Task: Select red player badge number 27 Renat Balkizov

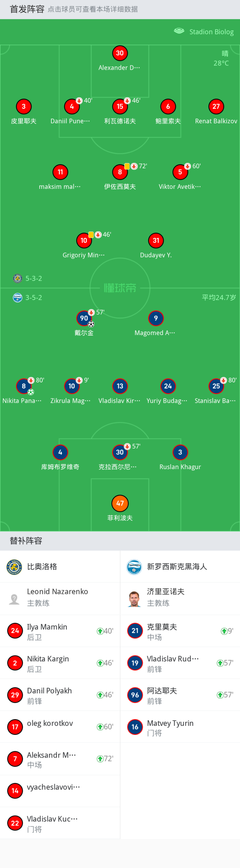Action: point(216,106)
